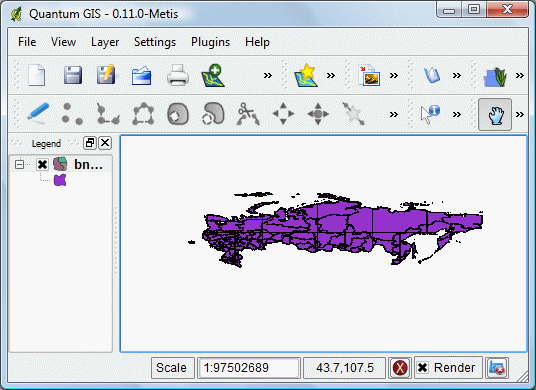The width and height of the screenshot is (536, 390).
Task: Click the purple layer symbol swatch
Action: [x=60, y=180]
